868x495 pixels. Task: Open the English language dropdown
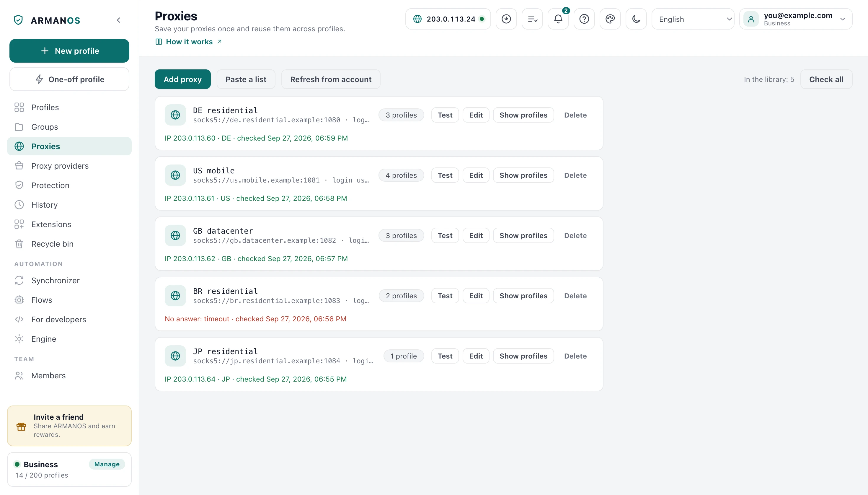[693, 19]
